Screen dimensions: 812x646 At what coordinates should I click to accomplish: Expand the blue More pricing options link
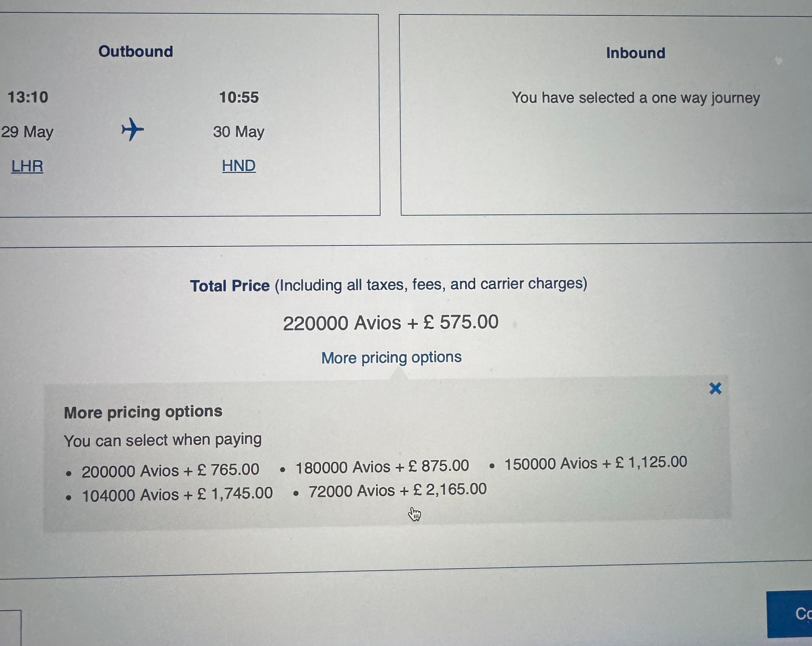pos(391,358)
